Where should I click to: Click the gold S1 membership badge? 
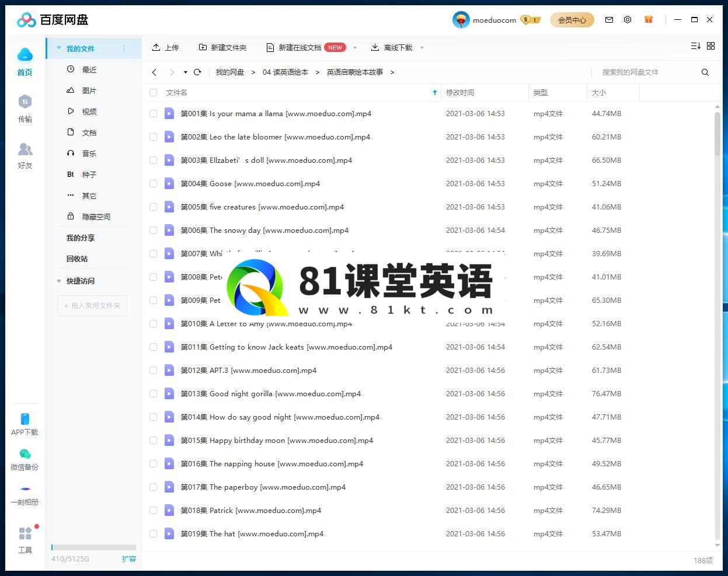(530, 20)
